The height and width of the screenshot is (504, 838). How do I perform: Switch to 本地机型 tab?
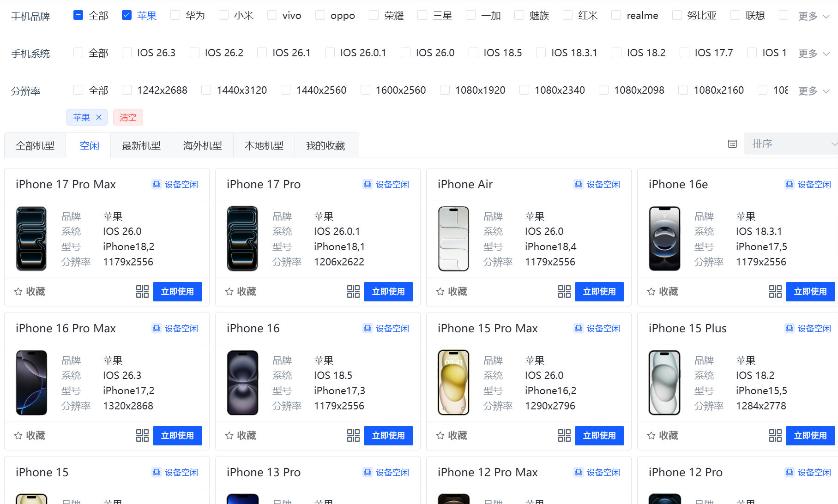coord(264,146)
